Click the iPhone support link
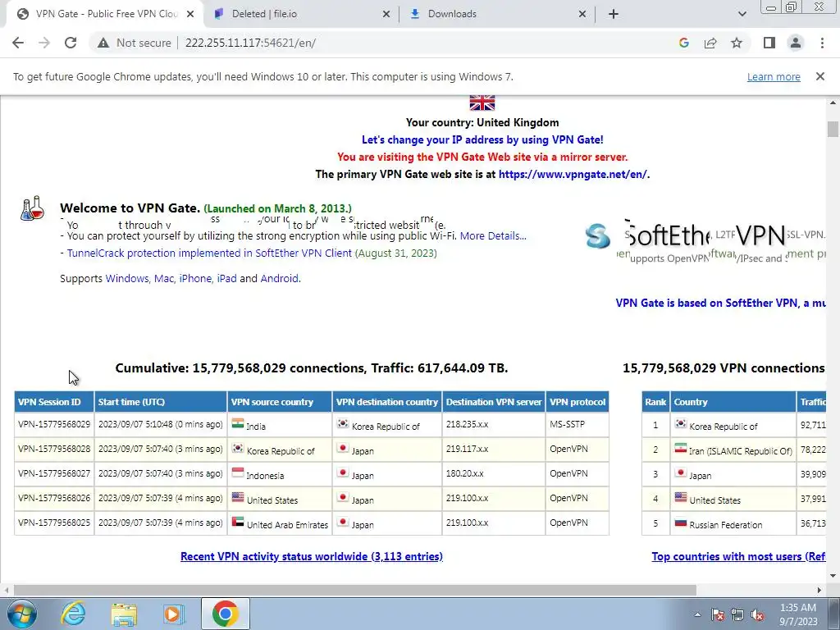 (195, 279)
